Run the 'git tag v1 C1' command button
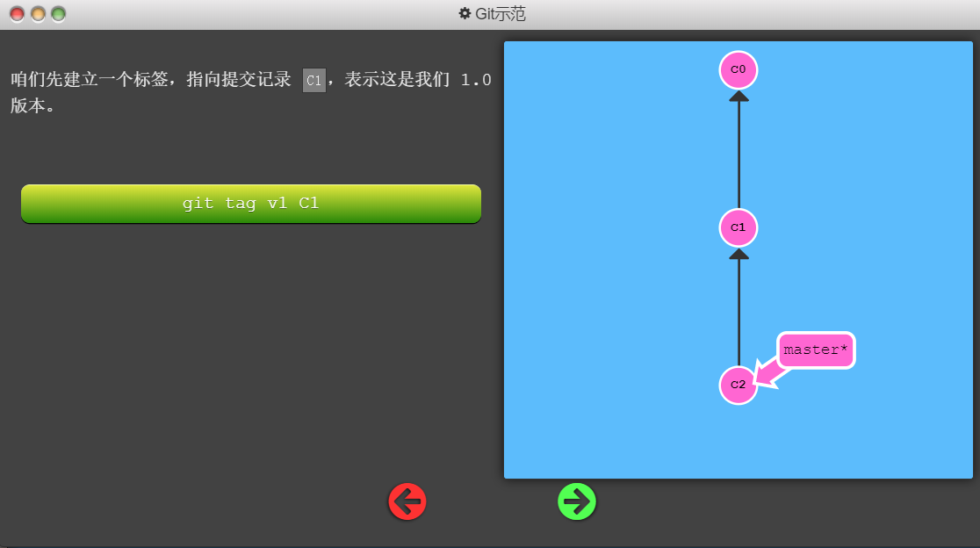This screenshot has height=548, width=980. pos(251,204)
